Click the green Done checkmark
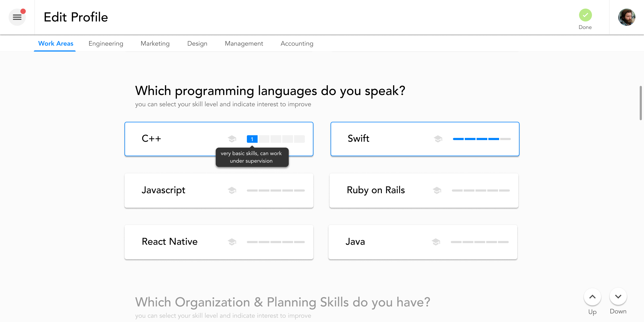This screenshot has width=644, height=322. coord(585,15)
